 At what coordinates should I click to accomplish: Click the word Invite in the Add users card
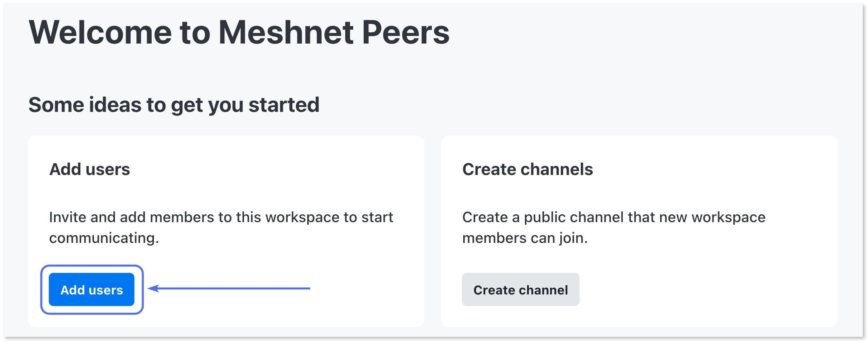[68, 217]
